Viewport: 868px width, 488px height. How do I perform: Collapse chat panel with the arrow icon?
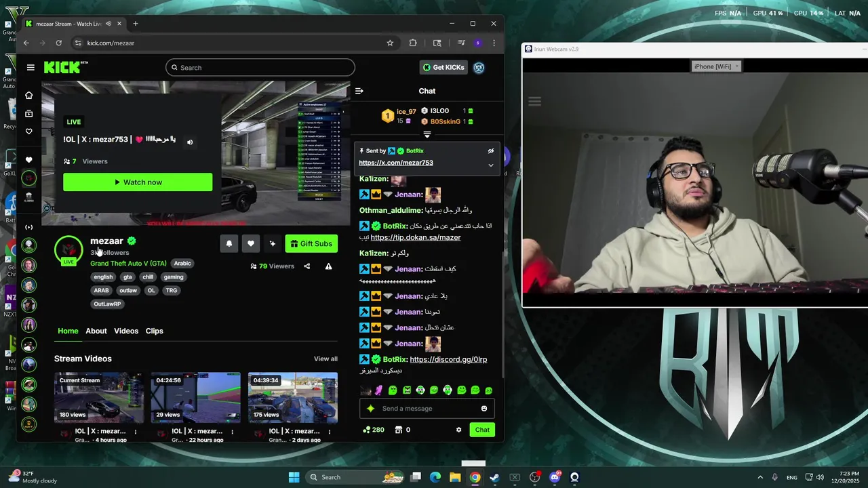359,91
